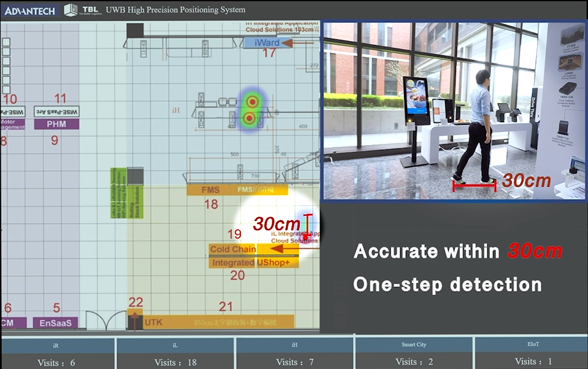Click the TBL cube logo icon
The width and height of the screenshot is (588, 369).
(70, 10)
